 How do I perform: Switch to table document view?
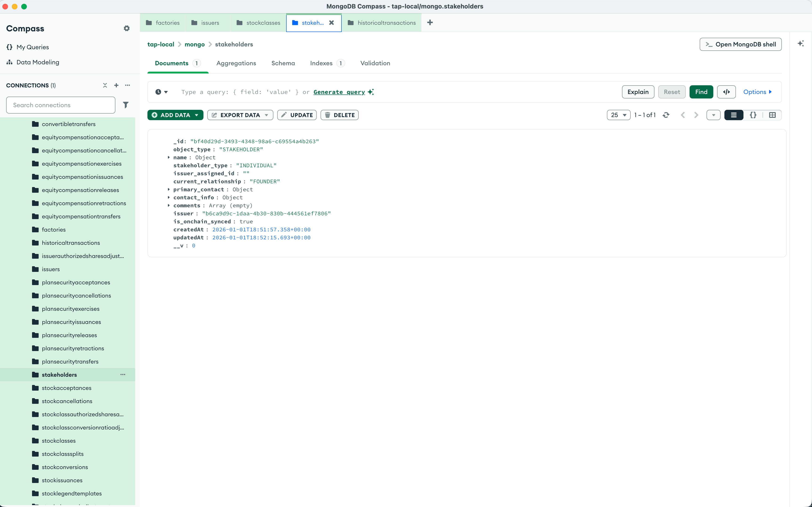click(772, 115)
